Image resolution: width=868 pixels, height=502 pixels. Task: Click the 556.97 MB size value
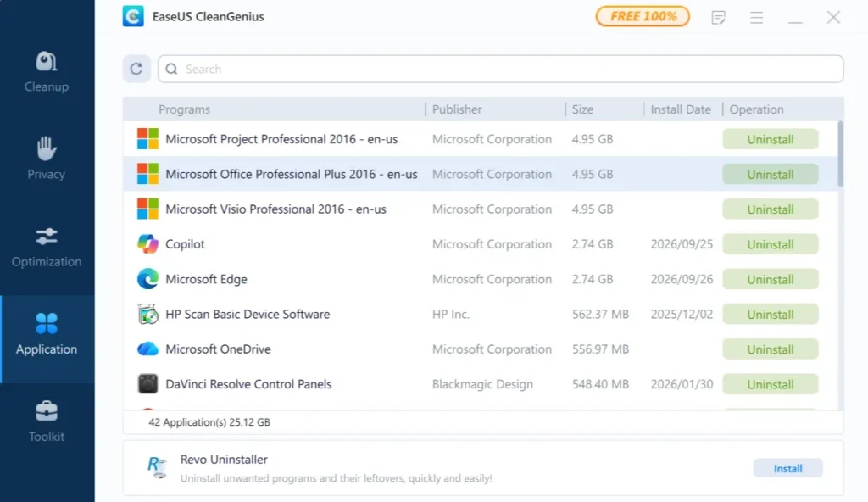tap(600, 349)
